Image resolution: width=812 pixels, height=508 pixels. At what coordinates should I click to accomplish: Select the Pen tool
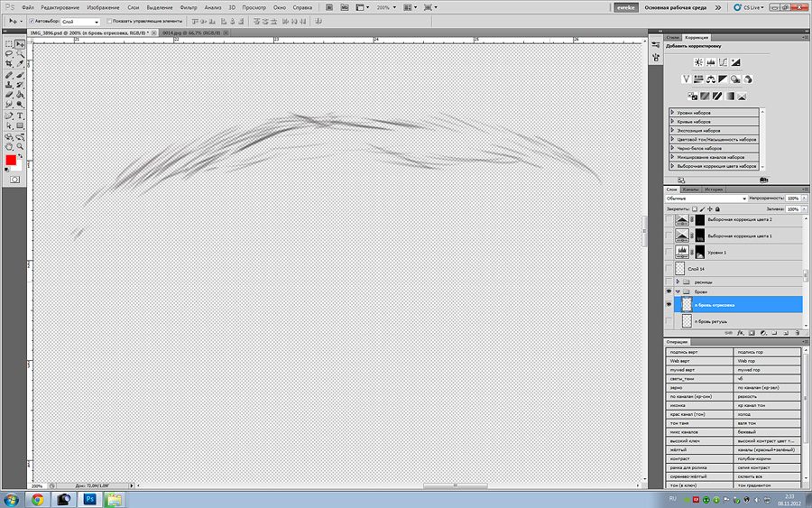click(x=9, y=116)
